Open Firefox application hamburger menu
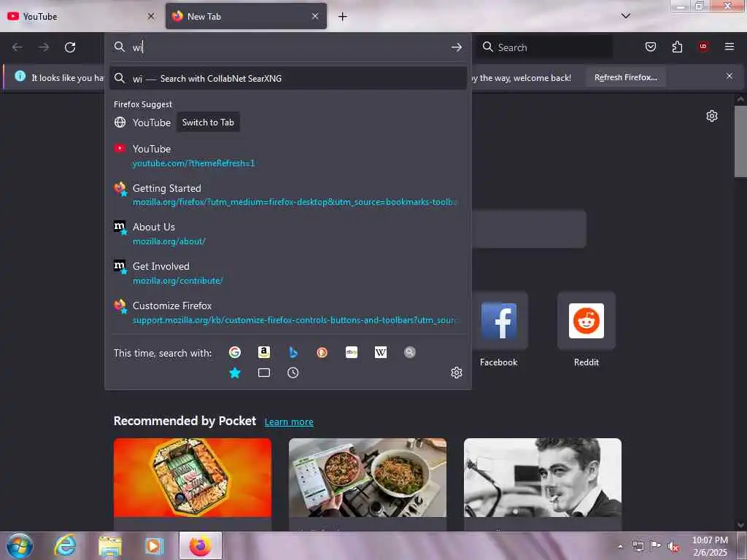The height and width of the screenshot is (560, 747). (729, 47)
